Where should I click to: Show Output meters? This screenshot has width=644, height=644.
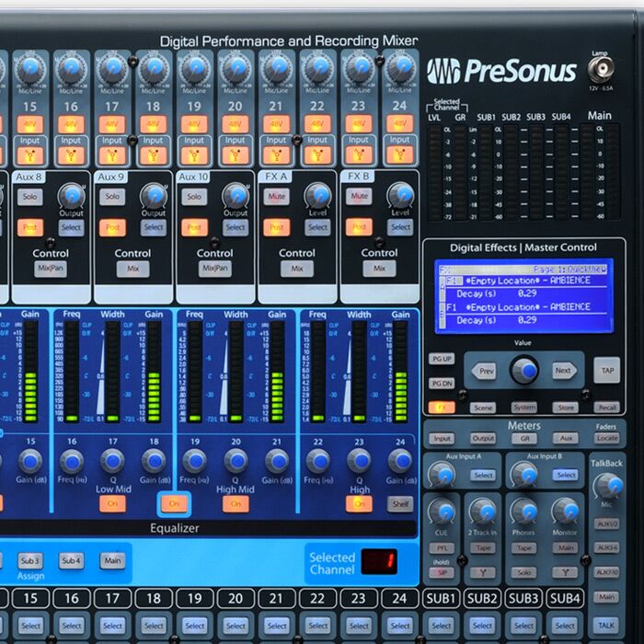tap(483, 438)
